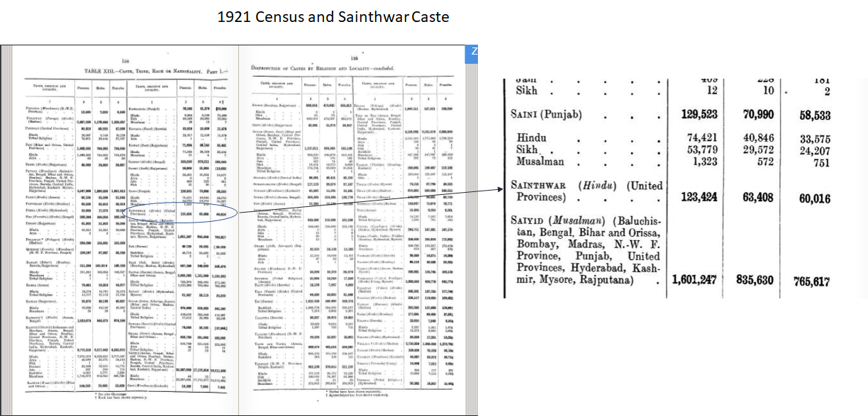The height and width of the screenshot is (416, 868).
Task: Click the Sainthwar females figure 60,016
Action: [814, 199]
